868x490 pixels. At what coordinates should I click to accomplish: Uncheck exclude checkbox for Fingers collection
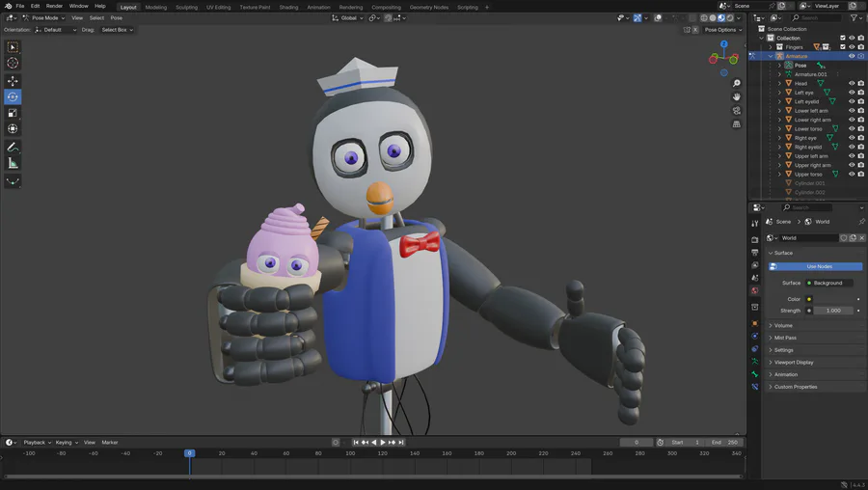tap(843, 47)
